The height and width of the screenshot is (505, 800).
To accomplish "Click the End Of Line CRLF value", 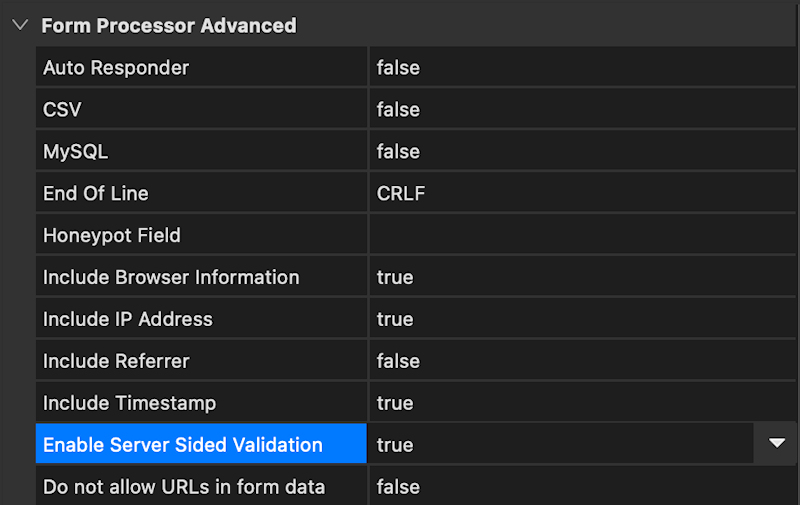I will coord(401,194).
